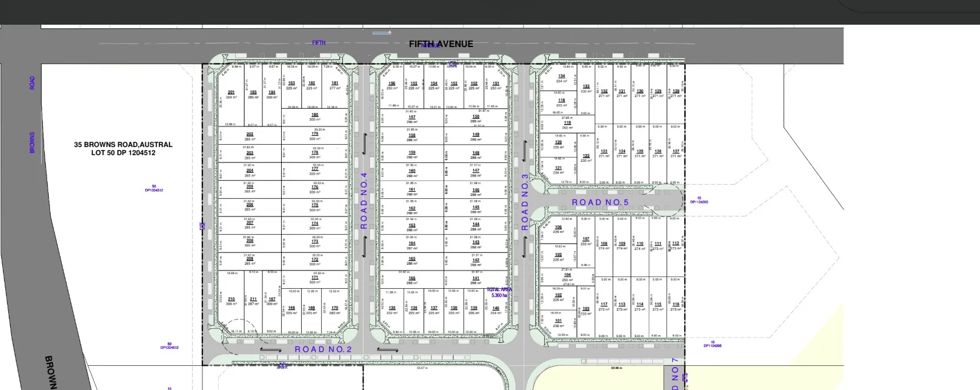Select corner lot 140

(x=495, y=310)
